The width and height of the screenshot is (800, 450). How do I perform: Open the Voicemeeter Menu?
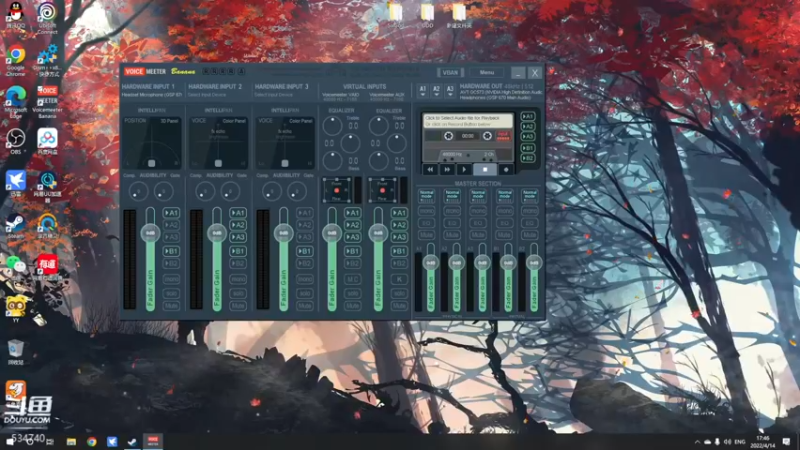(487, 72)
